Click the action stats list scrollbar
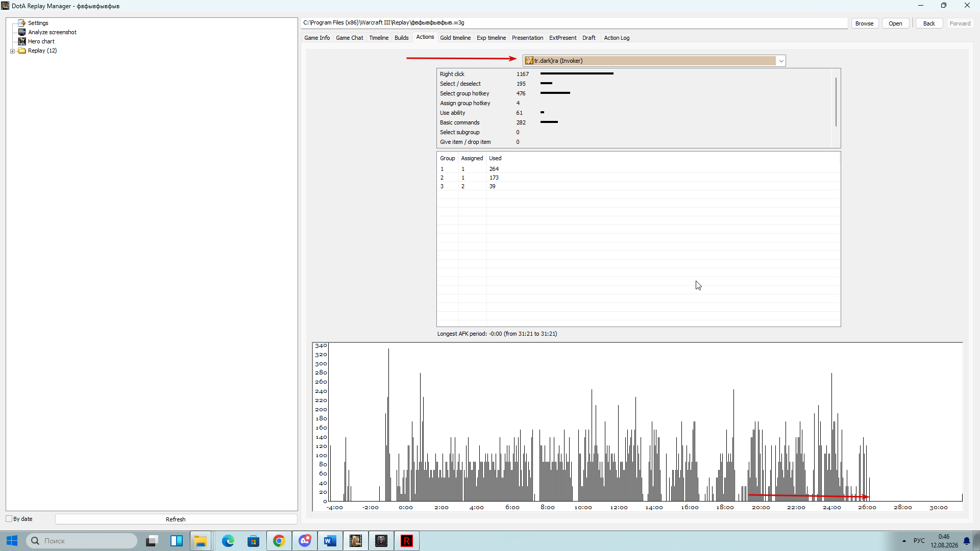Viewport: 980px width, 551px height. click(x=836, y=102)
